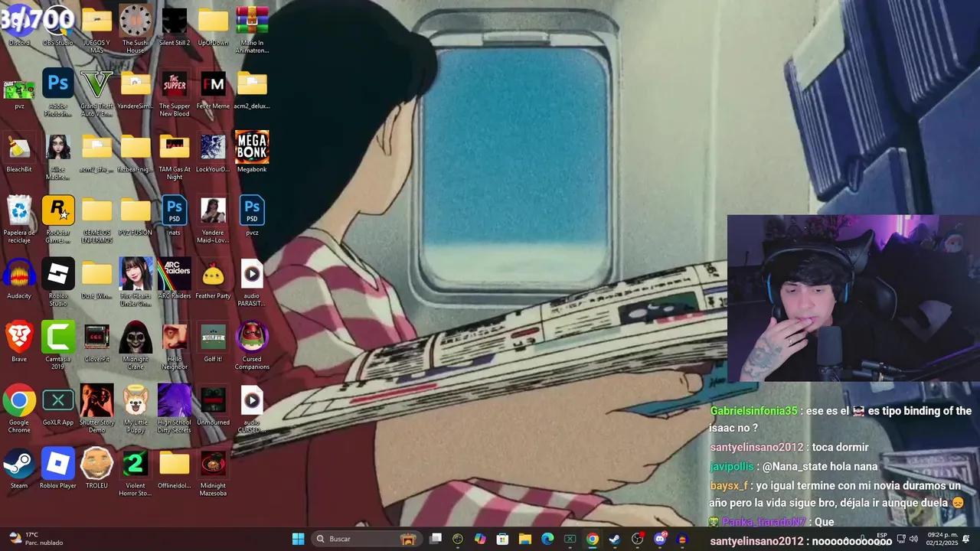This screenshot has width=980, height=551.
Task: Select the Megabonk game shortcut
Action: (252, 153)
